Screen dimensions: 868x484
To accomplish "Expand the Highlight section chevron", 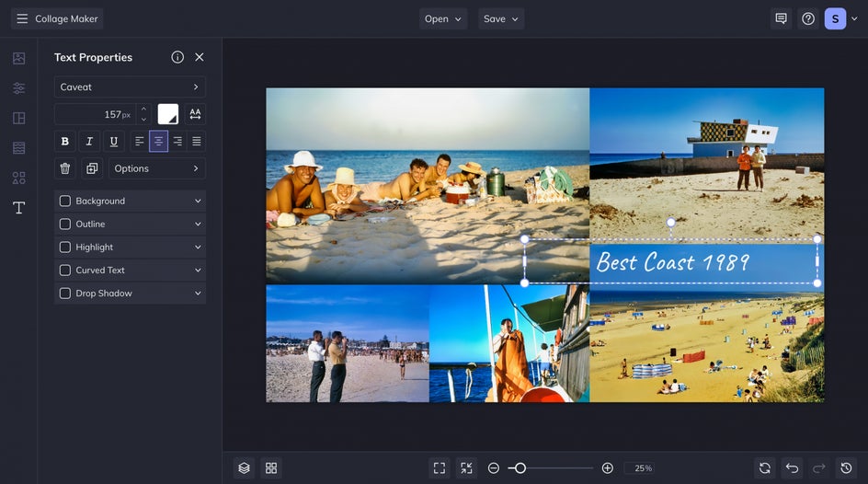I will 198,248.
